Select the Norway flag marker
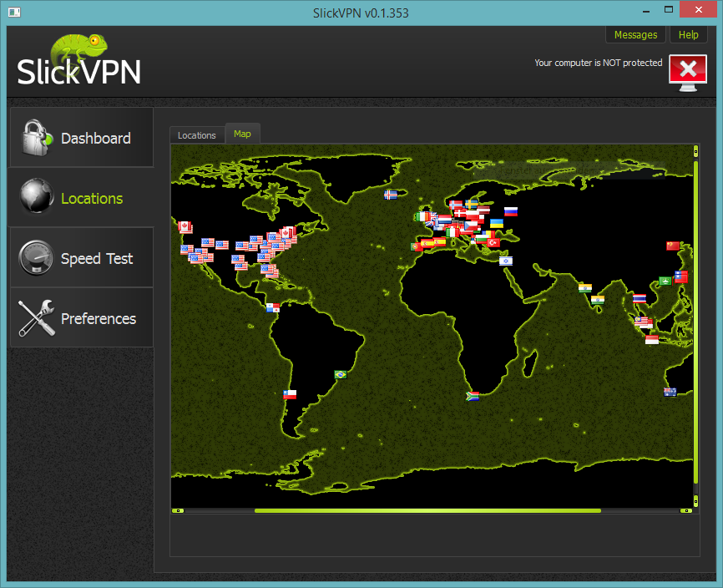Image resolution: width=723 pixels, height=588 pixels. 456,205
